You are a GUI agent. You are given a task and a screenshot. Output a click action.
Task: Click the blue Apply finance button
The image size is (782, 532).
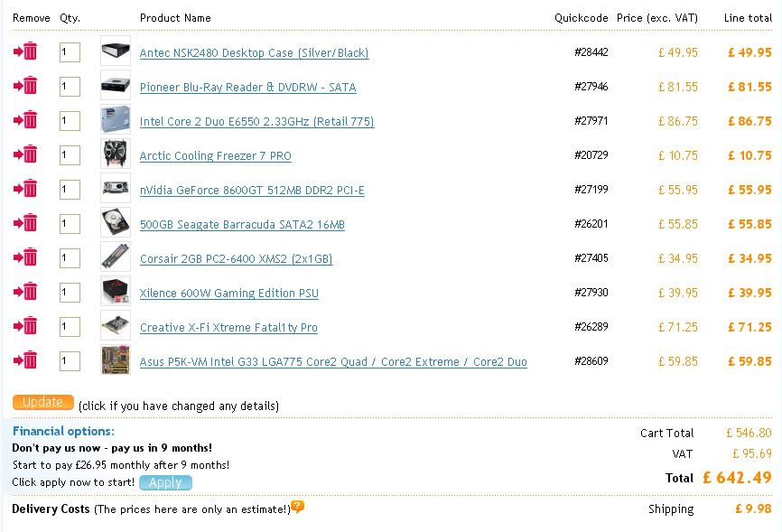(165, 482)
